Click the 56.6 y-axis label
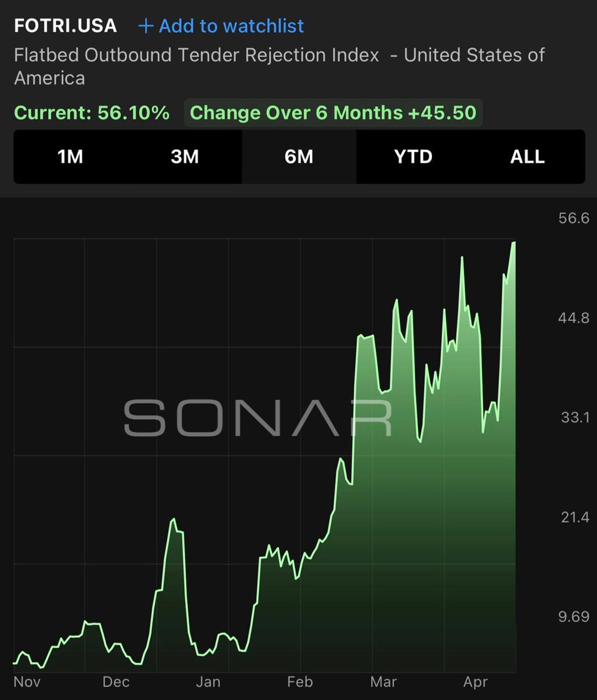 (574, 218)
